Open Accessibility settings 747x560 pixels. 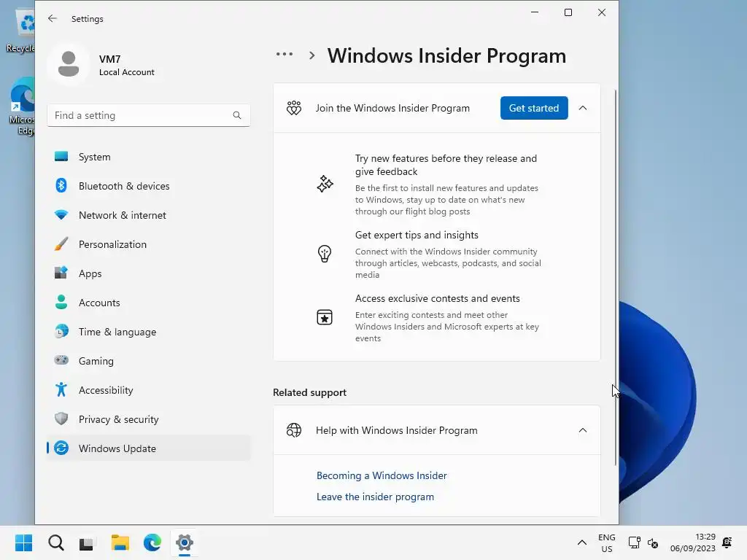148,389
